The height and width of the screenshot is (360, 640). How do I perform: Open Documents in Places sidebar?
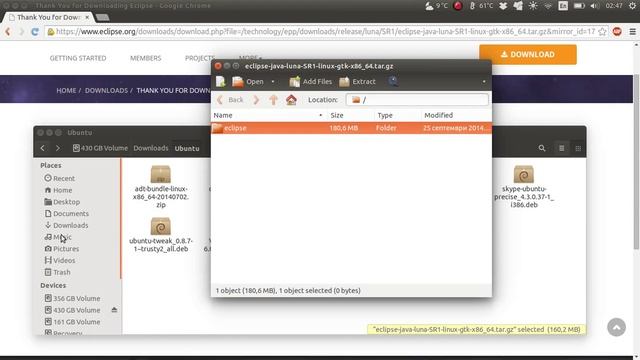[x=67, y=213]
